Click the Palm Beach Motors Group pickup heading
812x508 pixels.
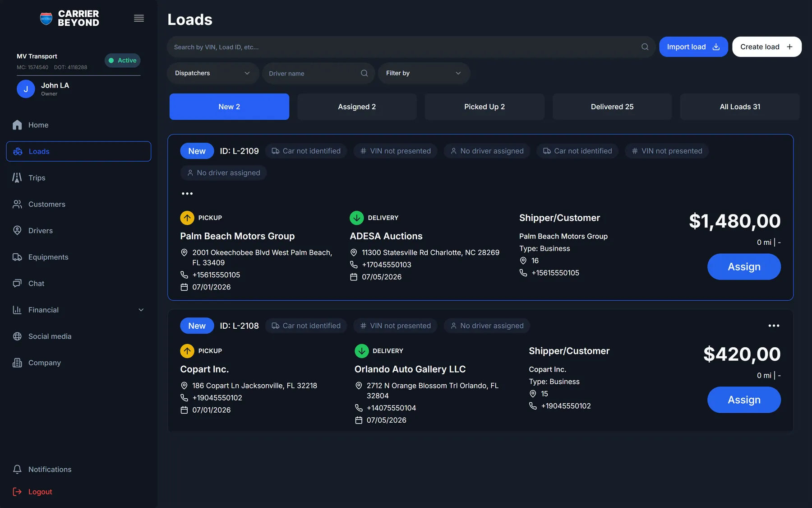coord(237,236)
